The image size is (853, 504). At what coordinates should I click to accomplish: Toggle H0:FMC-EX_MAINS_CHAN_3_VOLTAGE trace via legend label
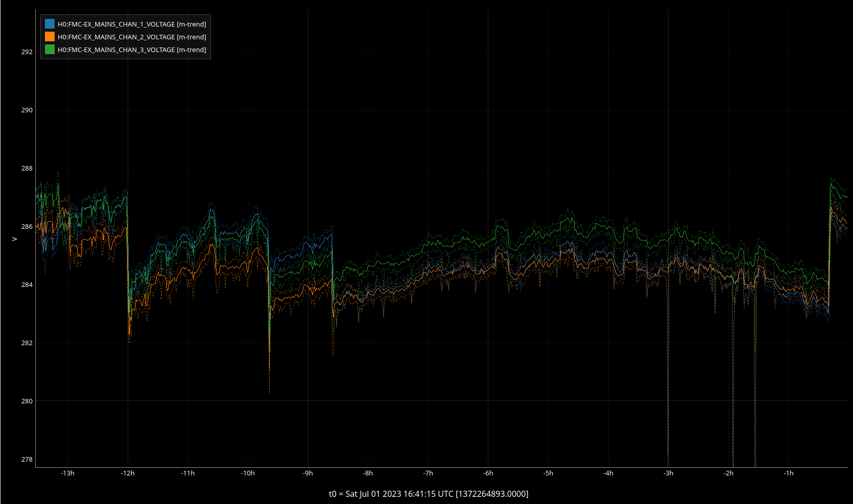(x=132, y=50)
